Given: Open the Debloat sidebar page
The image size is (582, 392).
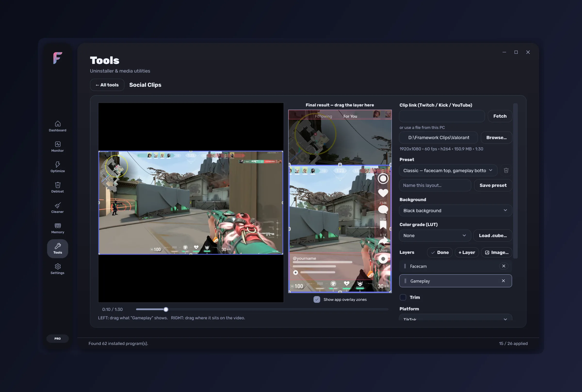Looking at the screenshot, I should pyautogui.click(x=57, y=188).
